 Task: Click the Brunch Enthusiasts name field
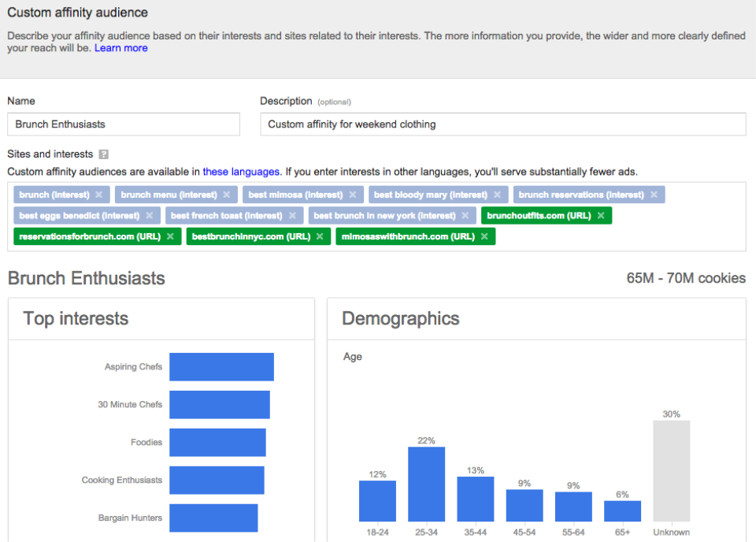[x=123, y=124]
